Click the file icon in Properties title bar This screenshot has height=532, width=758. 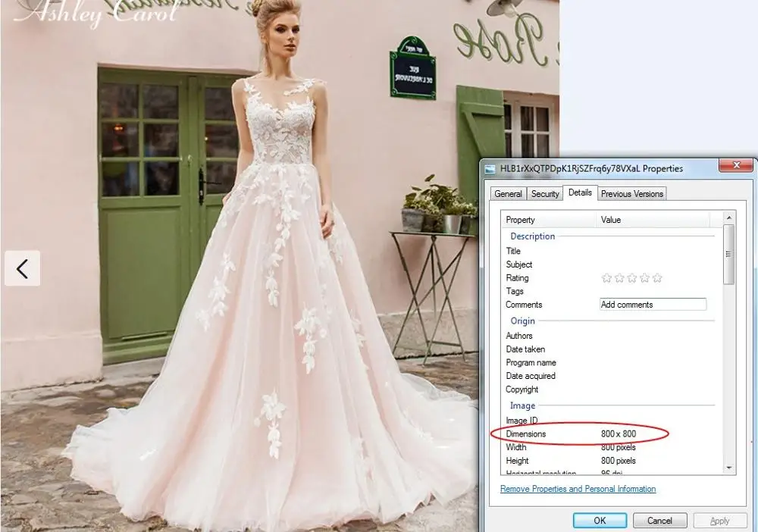click(490, 169)
